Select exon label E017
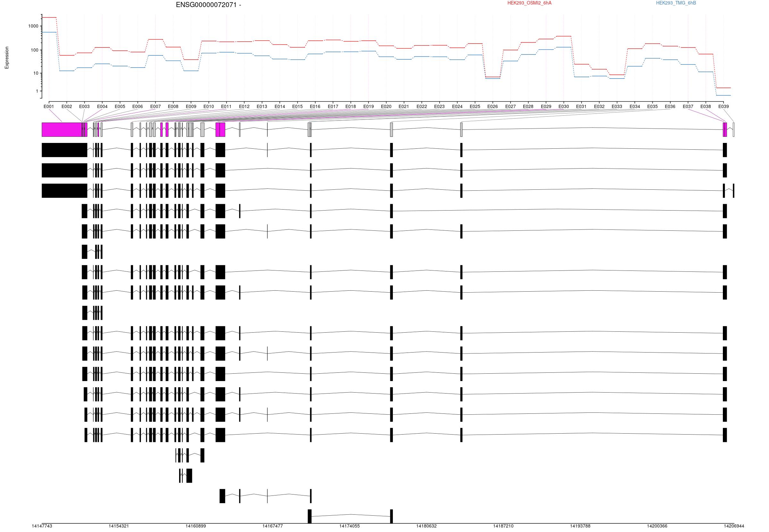 click(x=333, y=107)
